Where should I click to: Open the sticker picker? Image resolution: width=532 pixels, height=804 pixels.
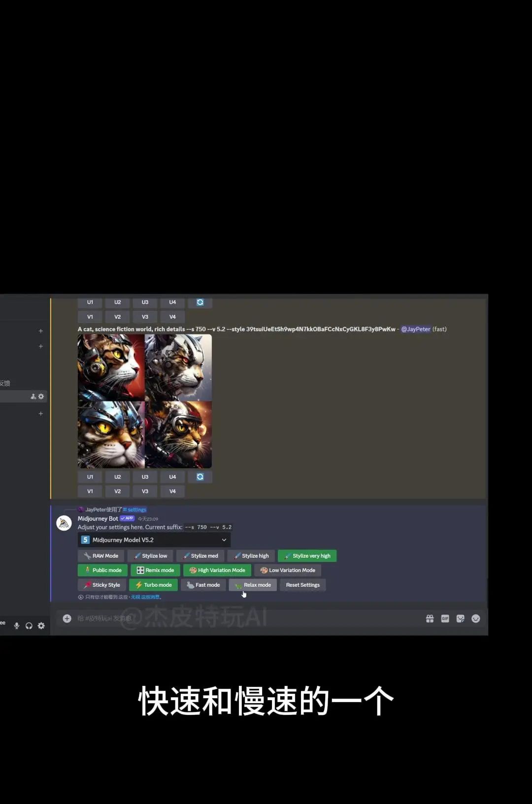[460, 619]
